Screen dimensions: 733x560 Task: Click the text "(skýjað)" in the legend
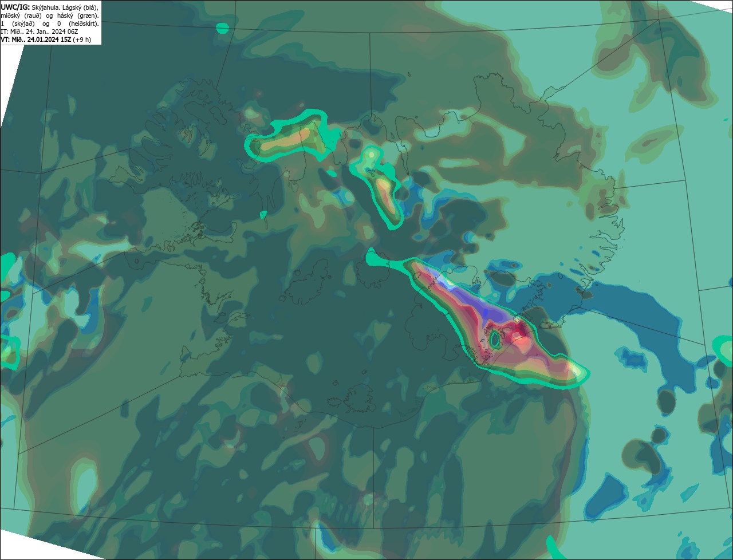click(23, 24)
